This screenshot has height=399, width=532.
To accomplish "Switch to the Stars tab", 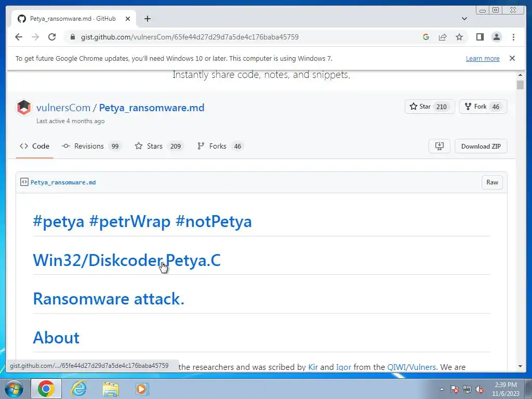I will pyautogui.click(x=159, y=146).
